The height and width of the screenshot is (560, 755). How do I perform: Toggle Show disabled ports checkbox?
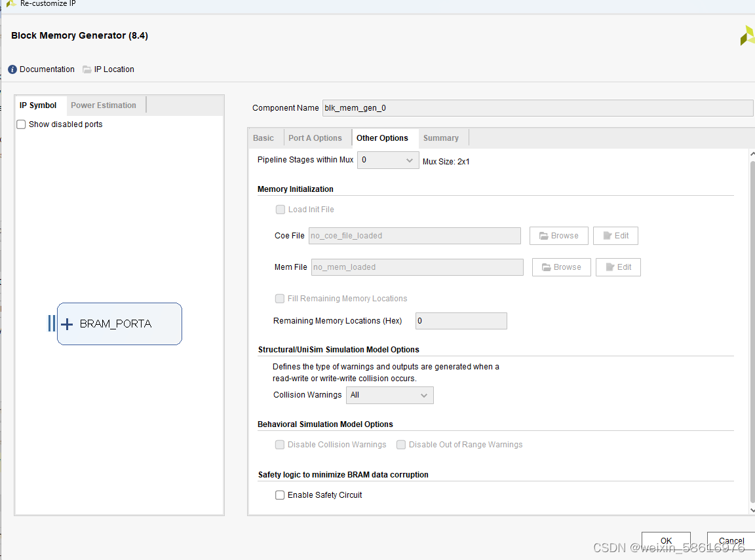coord(21,124)
